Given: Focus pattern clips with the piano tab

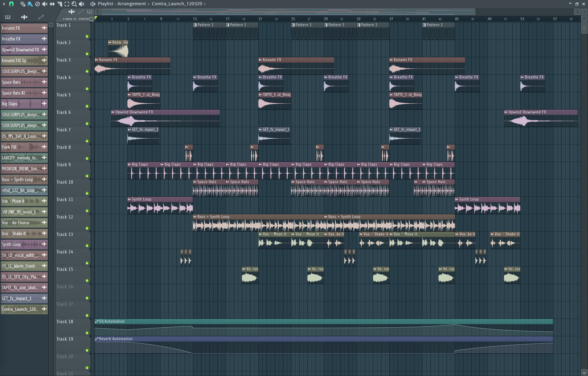Looking at the screenshot, I should [x=89, y=12].
